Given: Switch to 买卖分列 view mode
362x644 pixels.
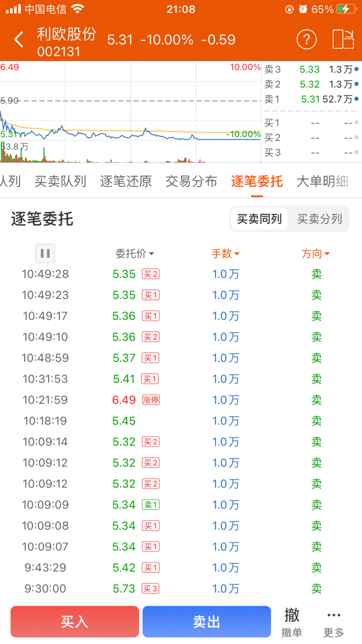Looking at the screenshot, I should coord(319,219).
